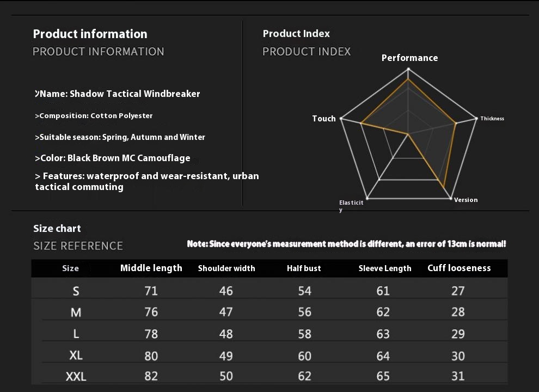This screenshot has width=539, height=392.
Task: Click the "Size chart" heading
Action: click(x=57, y=229)
